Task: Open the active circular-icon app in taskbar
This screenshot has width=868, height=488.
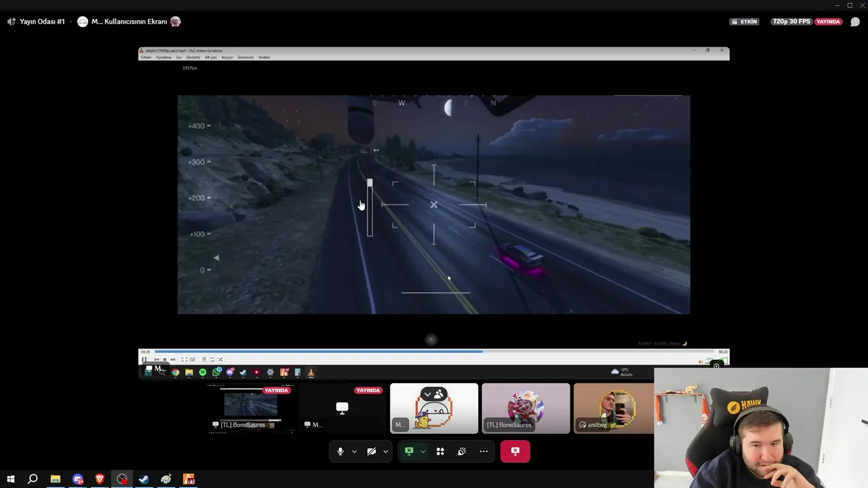Action: (122, 479)
